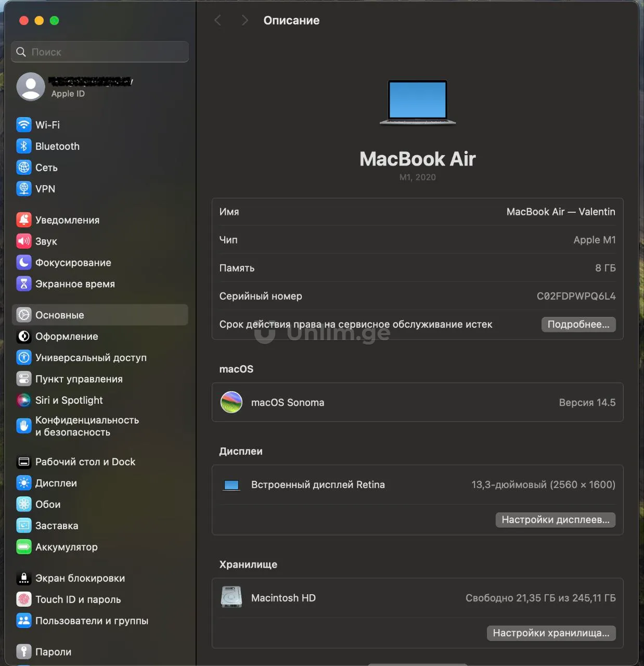The image size is (644, 666).
Task: Open Дисплеи sun icon in sidebar
Action: point(24,483)
